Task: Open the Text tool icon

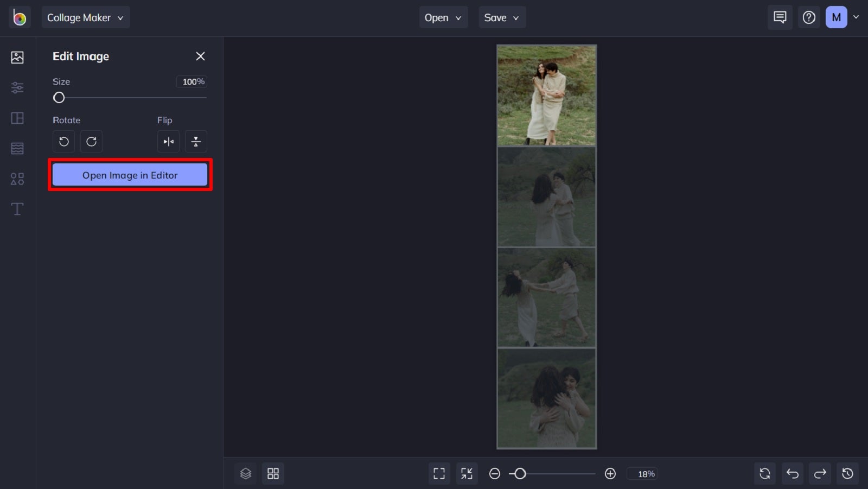Action: pyautogui.click(x=17, y=208)
